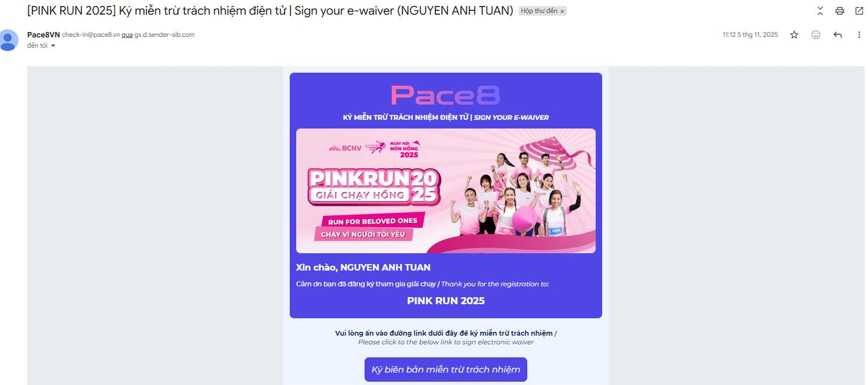
Task: Click the print all icon
Action: (839, 11)
